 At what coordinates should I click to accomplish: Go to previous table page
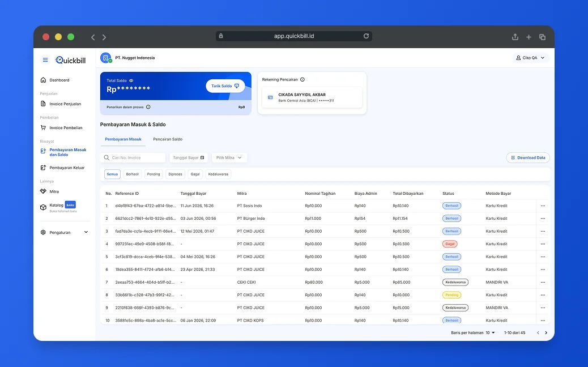(x=538, y=332)
